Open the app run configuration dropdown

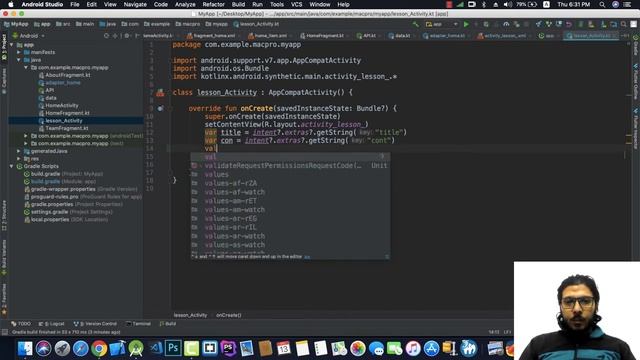click(441, 24)
